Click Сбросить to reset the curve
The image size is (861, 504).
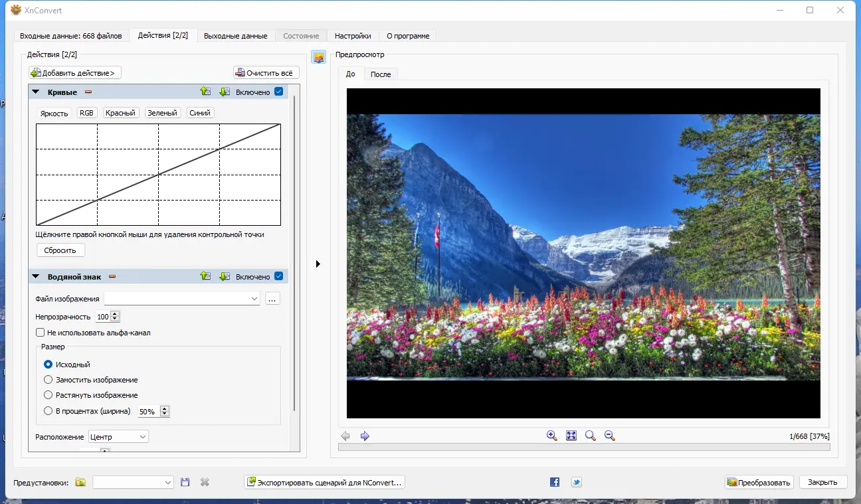click(60, 250)
